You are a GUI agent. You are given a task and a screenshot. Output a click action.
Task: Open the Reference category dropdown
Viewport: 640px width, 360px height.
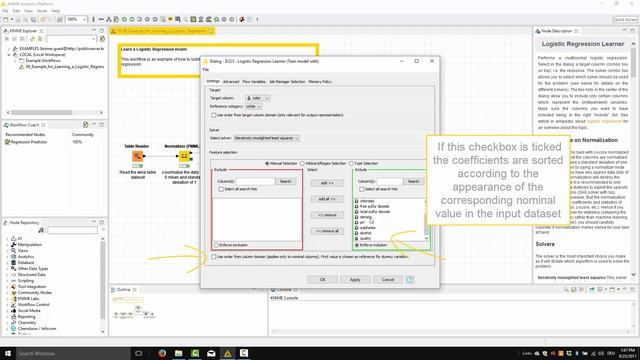tap(253, 107)
